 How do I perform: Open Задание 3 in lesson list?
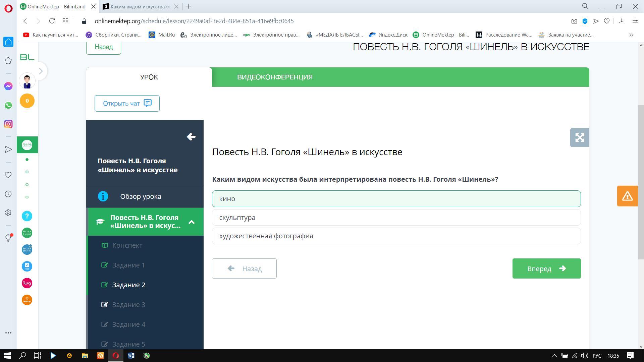pos(128,305)
